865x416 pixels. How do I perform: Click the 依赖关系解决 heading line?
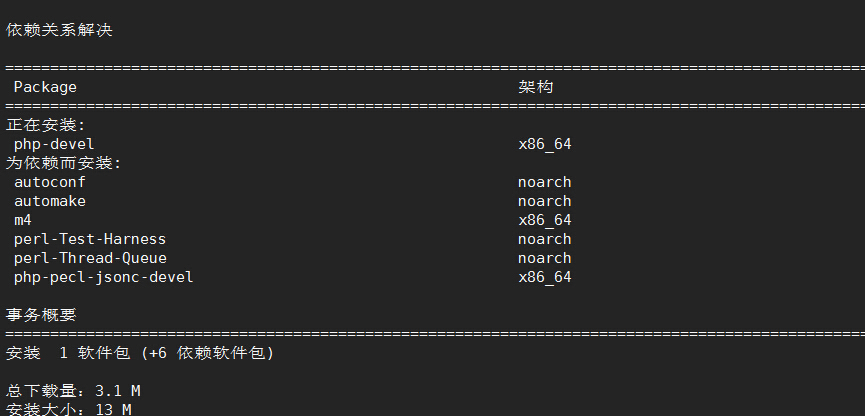[x=59, y=30]
